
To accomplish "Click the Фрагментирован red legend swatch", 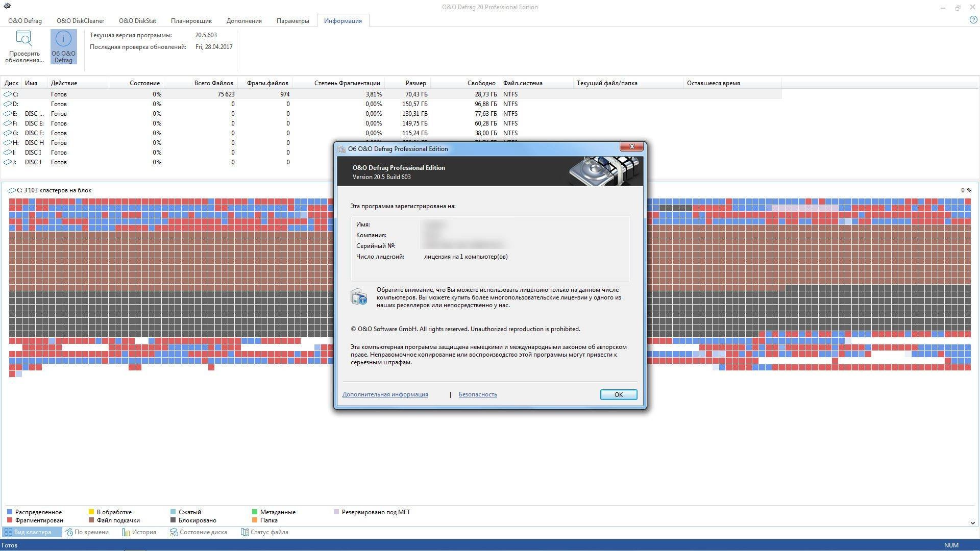I will [x=10, y=520].
